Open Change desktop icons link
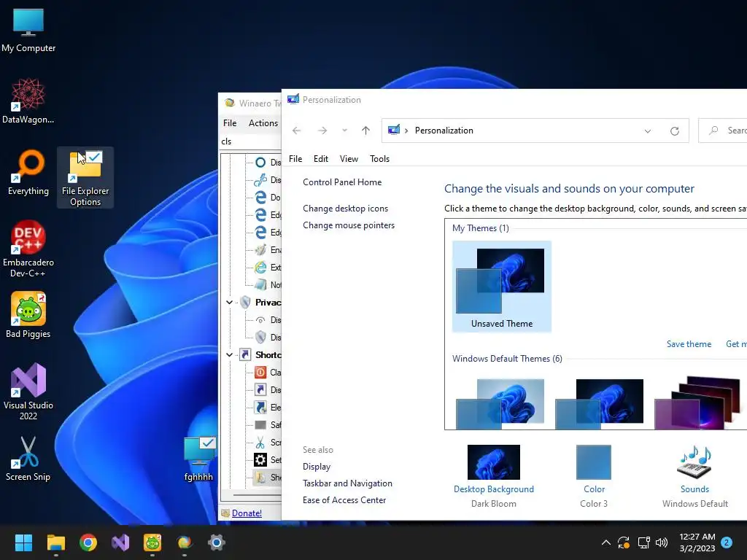Image resolution: width=747 pixels, height=560 pixels. (345, 208)
